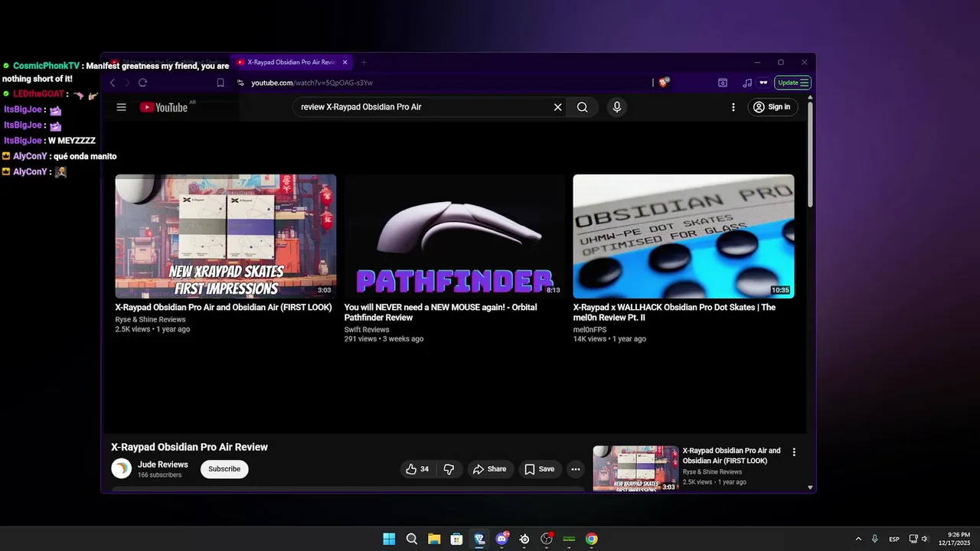
Task: Open Google Chrome from taskbar
Action: click(x=591, y=539)
